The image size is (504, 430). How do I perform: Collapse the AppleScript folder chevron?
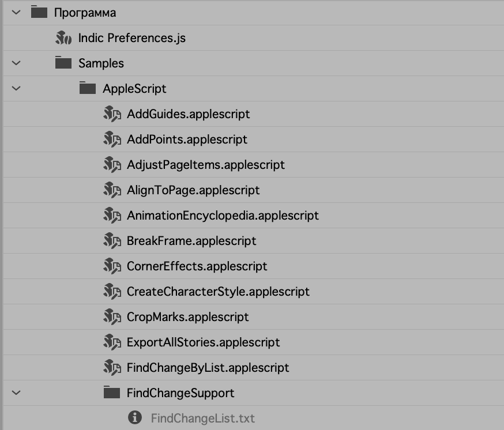pyautogui.click(x=16, y=88)
